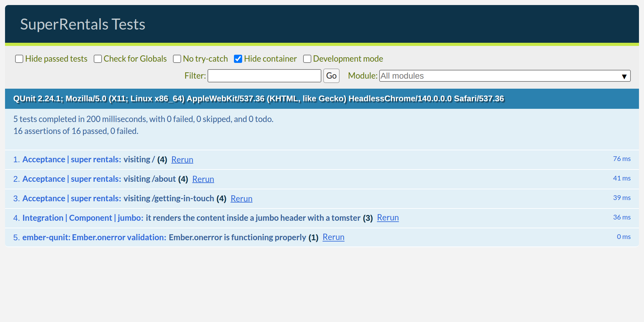Click the Go filter button
The height and width of the screenshot is (322, 644).
(331, 76)
